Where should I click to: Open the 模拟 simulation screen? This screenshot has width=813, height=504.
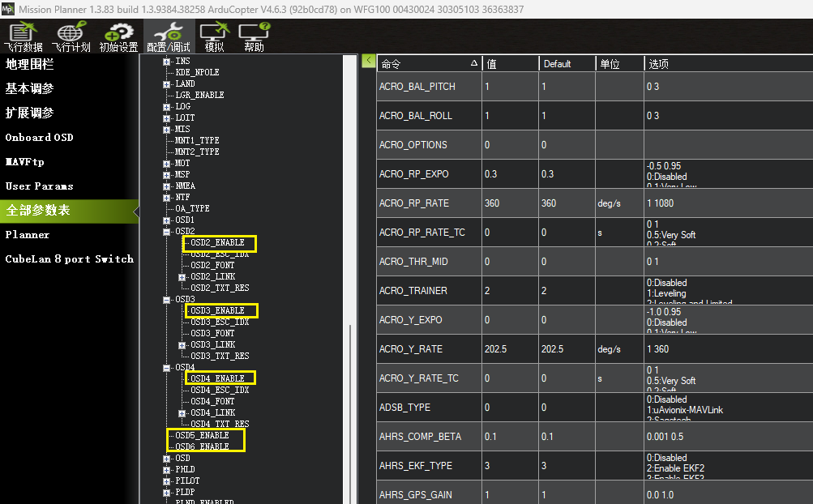point(214,37)
